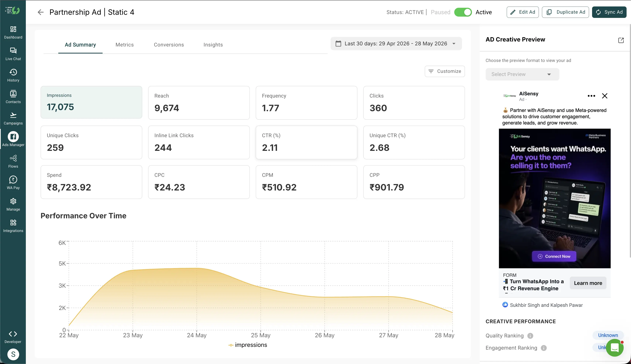Image resolution: width=631 pixels, height=364 pixels.
Task: Open the support chat bubble
Action: [615, 348]
